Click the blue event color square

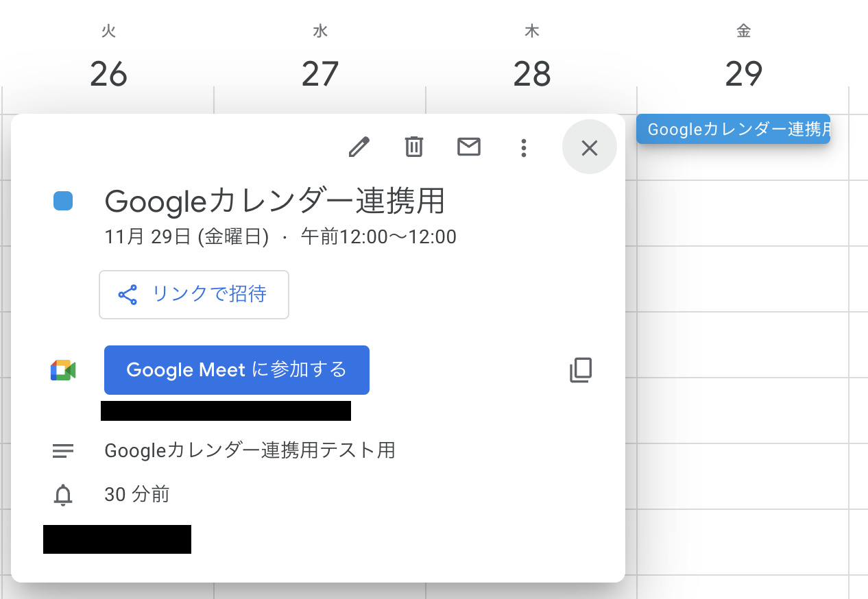63,201
